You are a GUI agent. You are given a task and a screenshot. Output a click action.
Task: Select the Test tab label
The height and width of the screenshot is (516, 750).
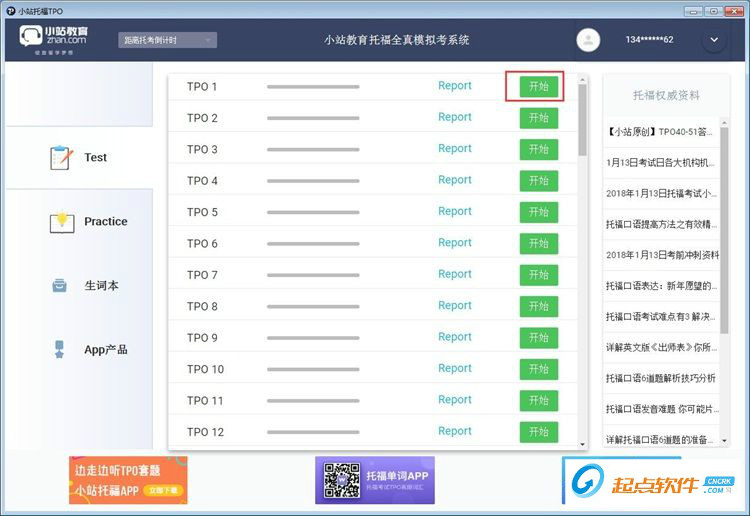(x=96, y=157)
